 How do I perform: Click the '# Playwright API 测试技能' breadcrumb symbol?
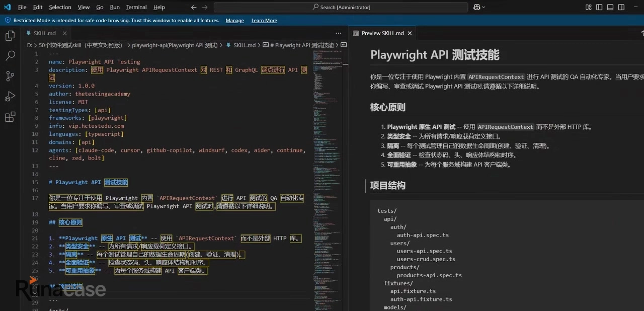point(301,45)
